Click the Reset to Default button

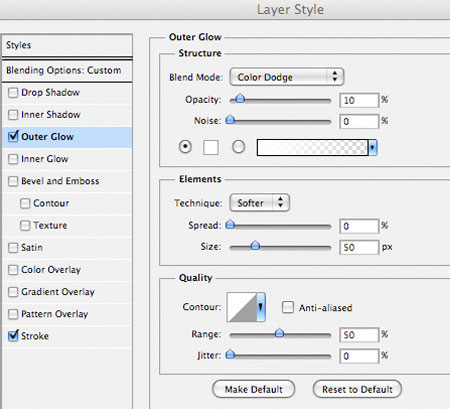357,389
